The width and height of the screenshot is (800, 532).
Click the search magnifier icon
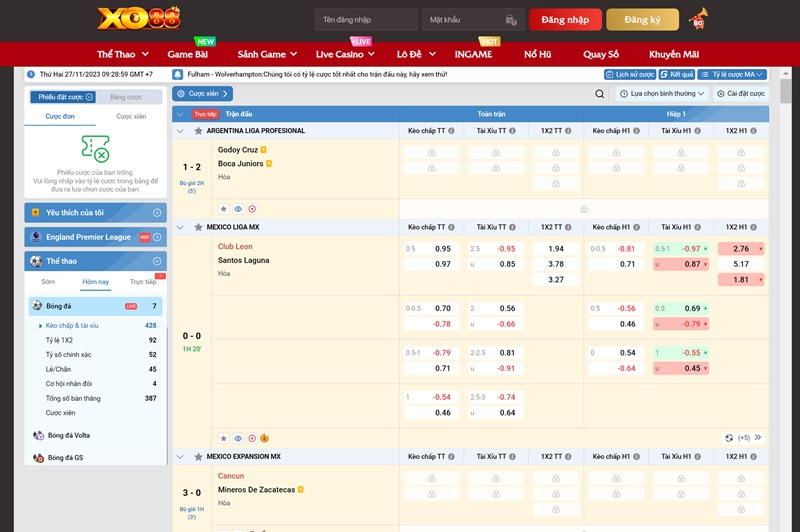coord(599,94)
